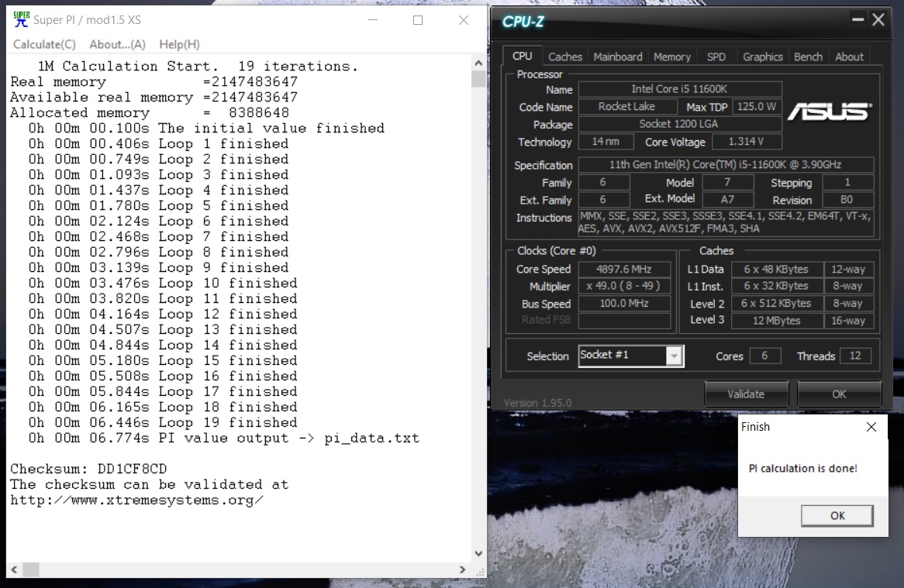Viewport: 904px width, 588px height.
Task: Click the Level 2 value 6 x 512 KBytes
Action: [777, 303]
